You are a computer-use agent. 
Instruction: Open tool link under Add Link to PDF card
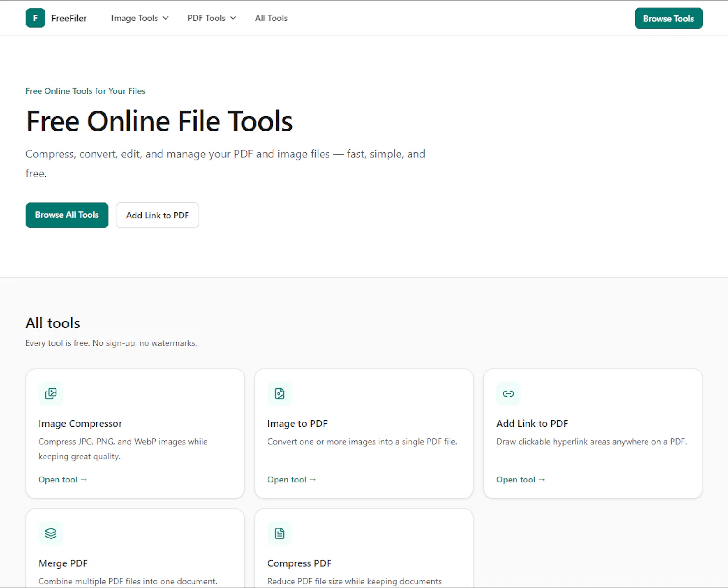pyautogui.click(x=521, y=480)
